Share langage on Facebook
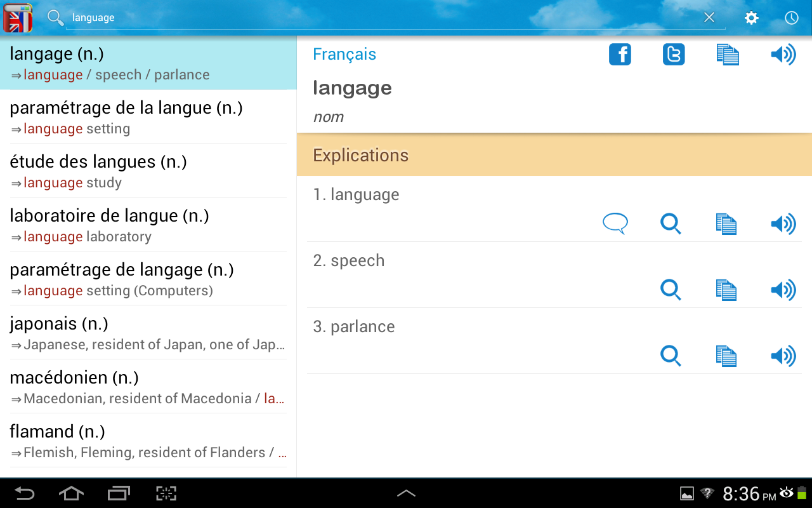The height and width of the screenshot is (508, 812). (x=620, y=55)
